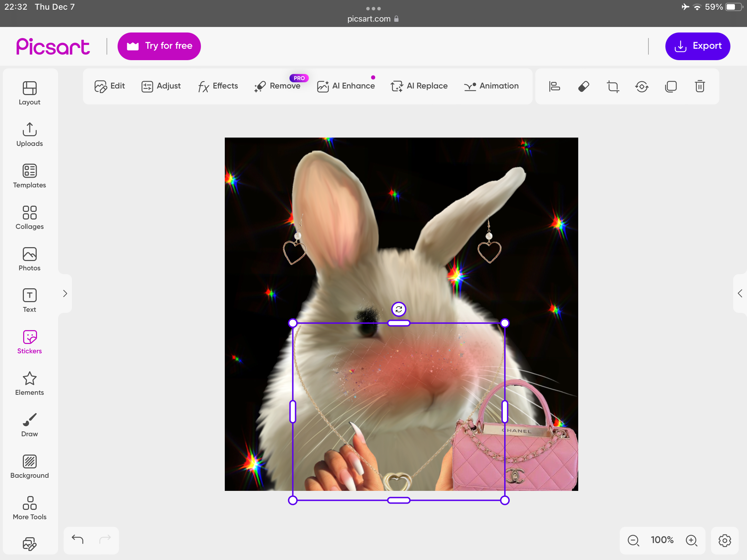
Task: Click the picsart.com address bar
Action: tap(373, 19)
